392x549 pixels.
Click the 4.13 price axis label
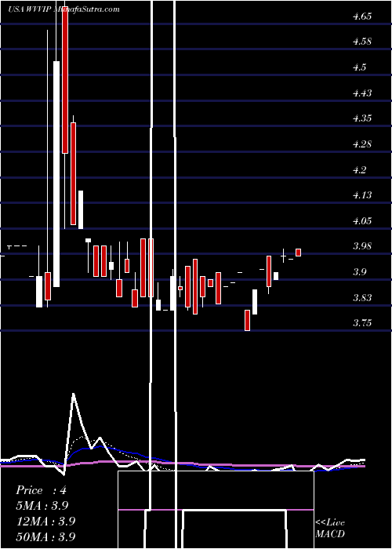[362, 195]
